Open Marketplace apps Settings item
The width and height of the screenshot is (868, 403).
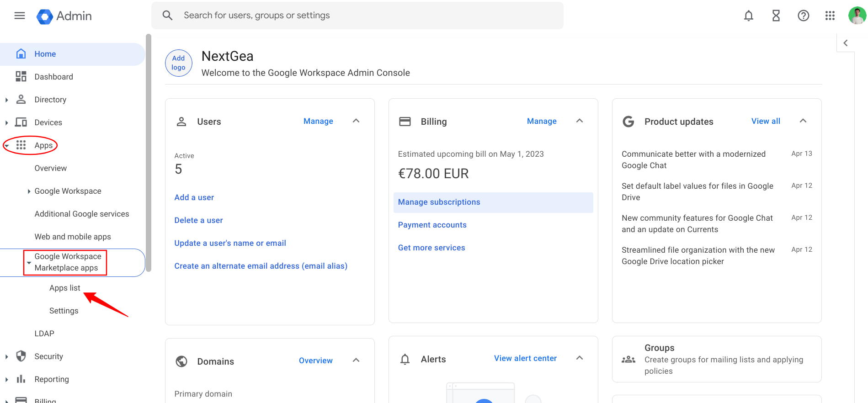pos(64,311)
